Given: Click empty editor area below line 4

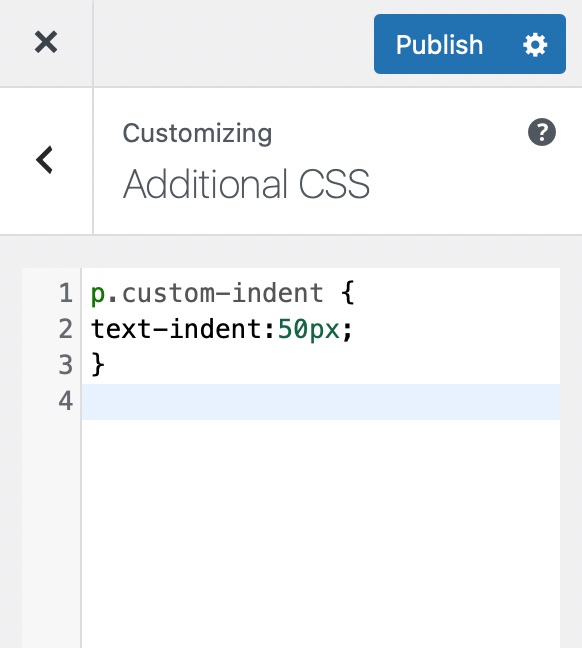Looking at the screenshot, I should click(x=321, y=533).
